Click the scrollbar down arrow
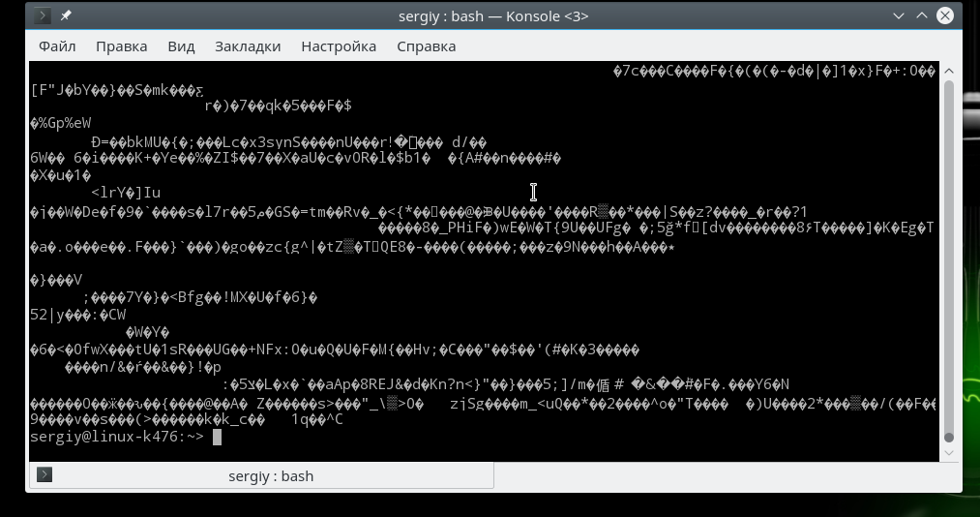The width and height of the screenshot is (980, 517). click(x=949, y=452)
